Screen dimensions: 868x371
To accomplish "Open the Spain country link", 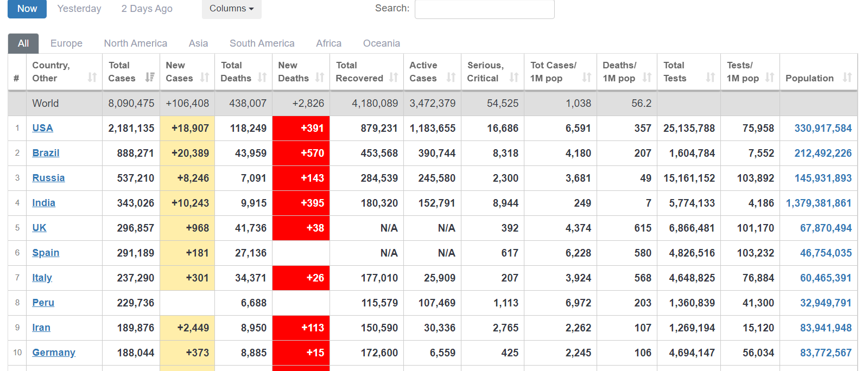I will pyautogui.click(x=46, y=253).
